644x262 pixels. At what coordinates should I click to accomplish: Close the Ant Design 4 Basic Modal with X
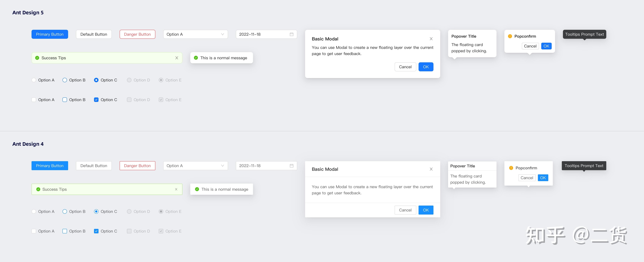pos(431,169)
